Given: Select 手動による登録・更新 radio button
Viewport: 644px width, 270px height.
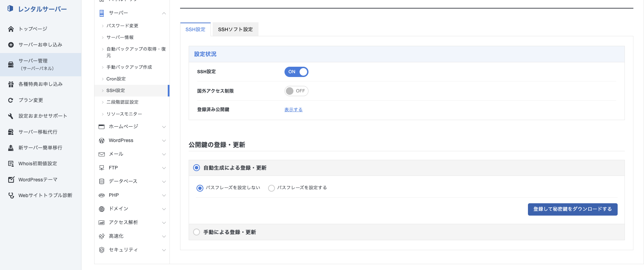Looking at the screenshot, I should [x=197, y=232].
